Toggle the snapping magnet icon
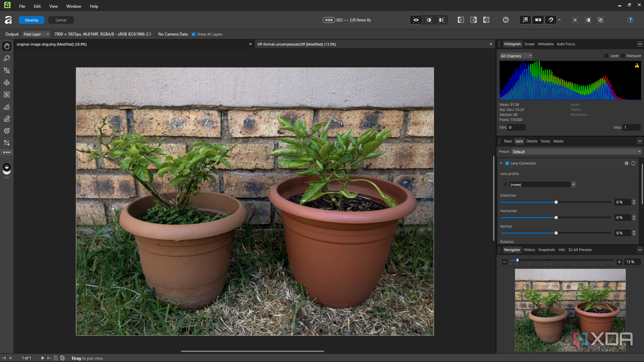 click(x=551, y=20)
